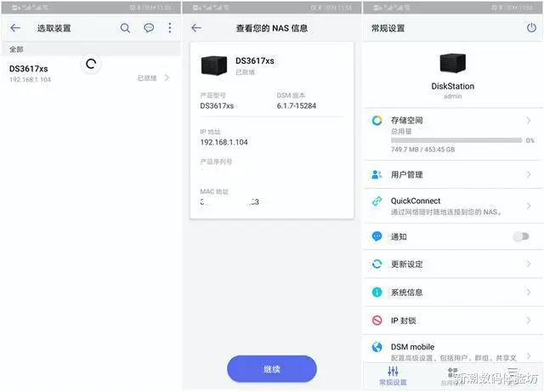Tap the 通知 speech bubble icon
The image size is (544, 392).
point(377,236)
